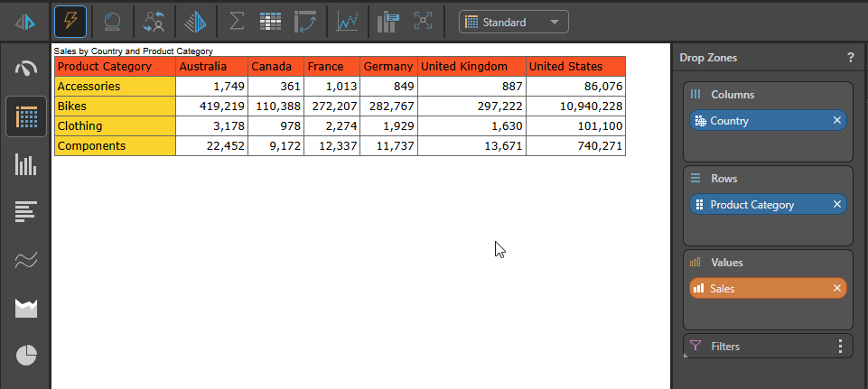Remove Sales chip from Values
868x389 pixels.
pos(837,288)
